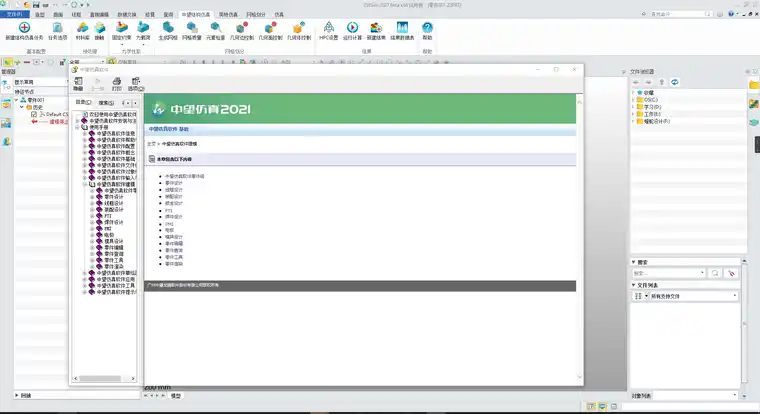Click the element check icon

tap(215, 30)
